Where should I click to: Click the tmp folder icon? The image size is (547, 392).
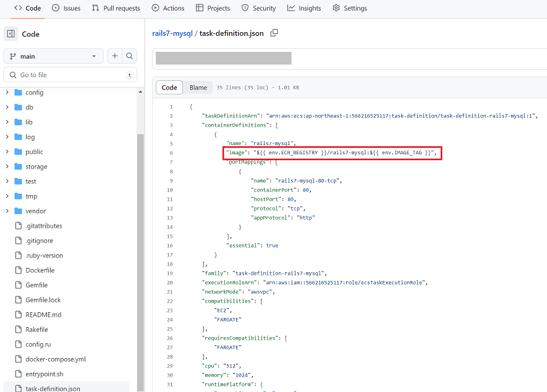[18, 196]
